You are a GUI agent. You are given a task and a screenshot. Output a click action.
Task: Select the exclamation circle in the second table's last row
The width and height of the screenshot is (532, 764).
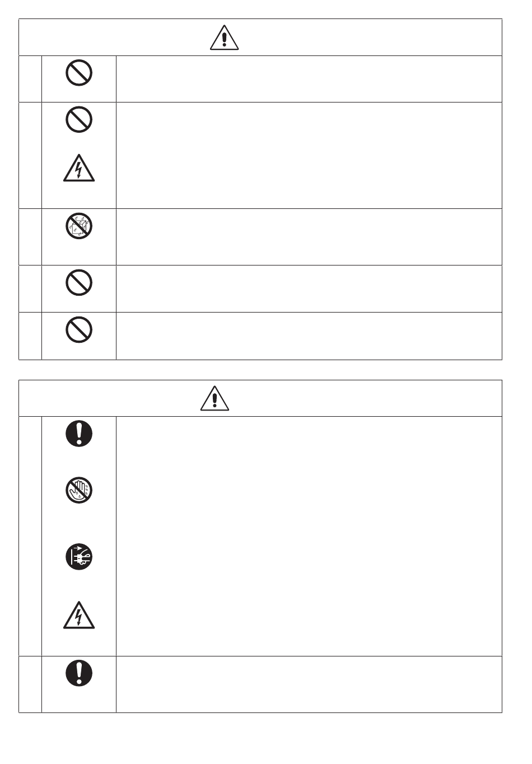tap(79, 673)
